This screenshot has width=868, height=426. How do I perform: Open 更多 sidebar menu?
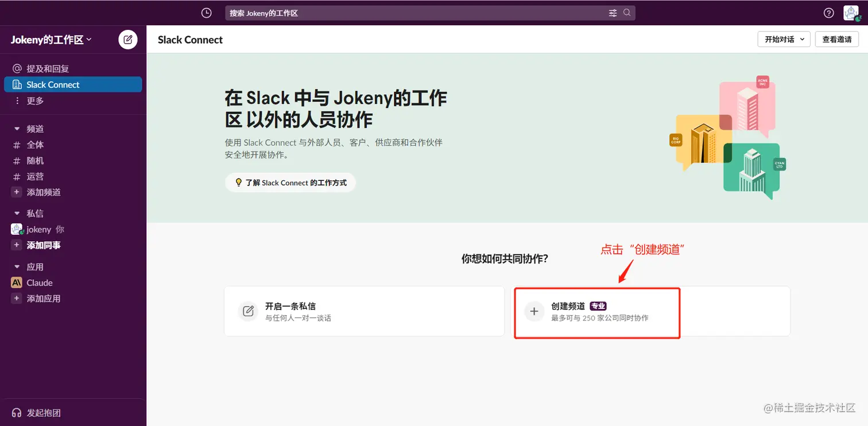(73, 100)
